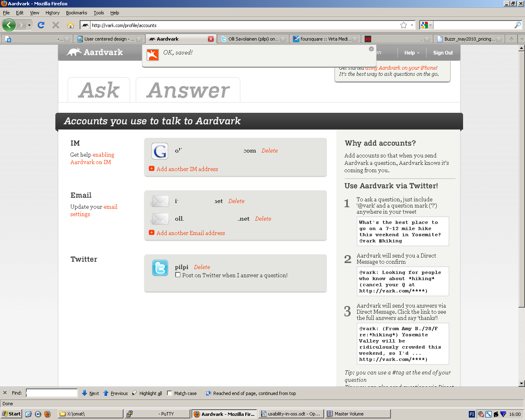Click the search magnifier icon
Screen dimensions: 525x420
(x=518, y=25)
